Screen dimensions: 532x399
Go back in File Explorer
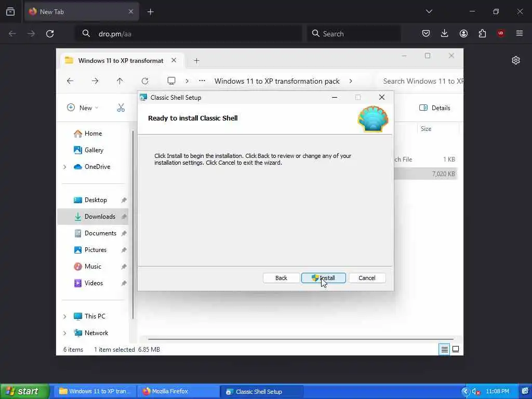pos(70,81)
